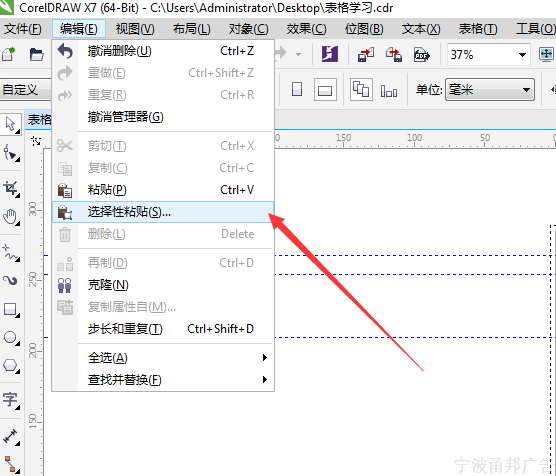
Task: Expand the 37% zoom level dropdown
Action: [522, 55]
